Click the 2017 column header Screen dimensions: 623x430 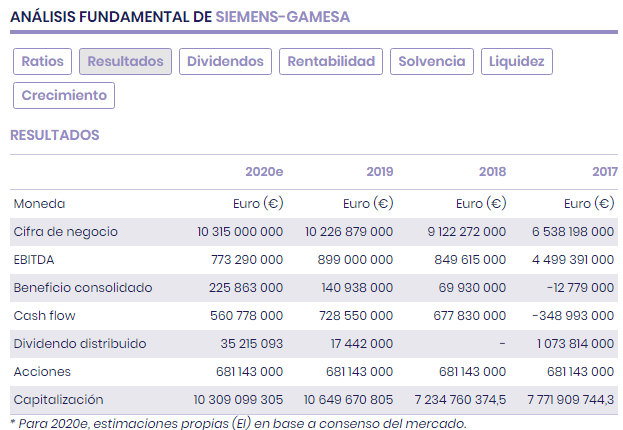[x=604, y=172]
